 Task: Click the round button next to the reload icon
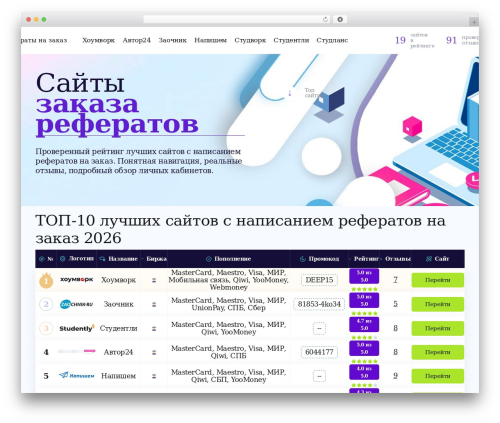[340, 20]
